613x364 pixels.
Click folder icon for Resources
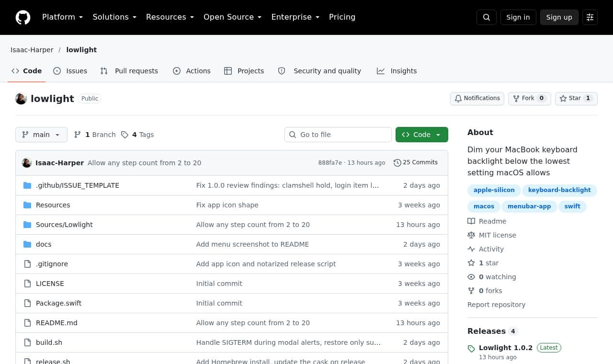27,205
